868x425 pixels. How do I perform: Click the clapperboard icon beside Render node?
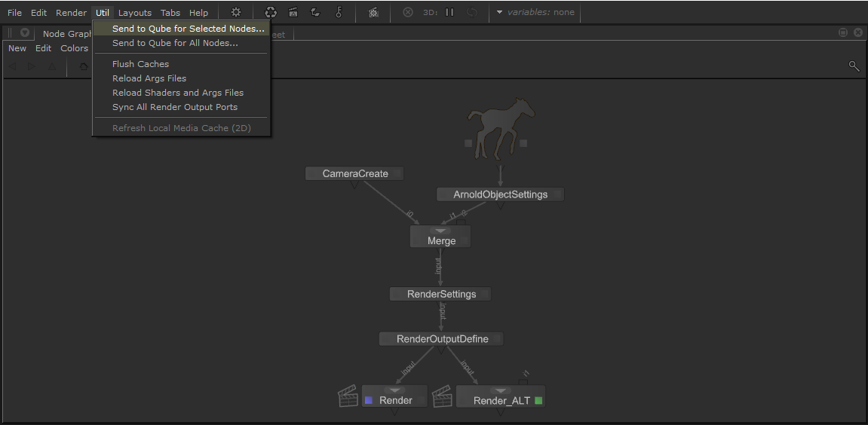point(348,396)
